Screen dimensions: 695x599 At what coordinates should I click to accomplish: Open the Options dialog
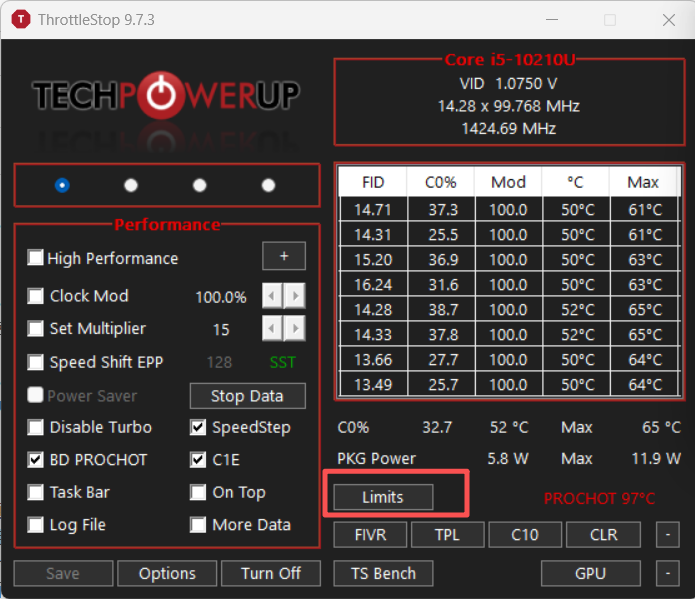click(167, 574)
